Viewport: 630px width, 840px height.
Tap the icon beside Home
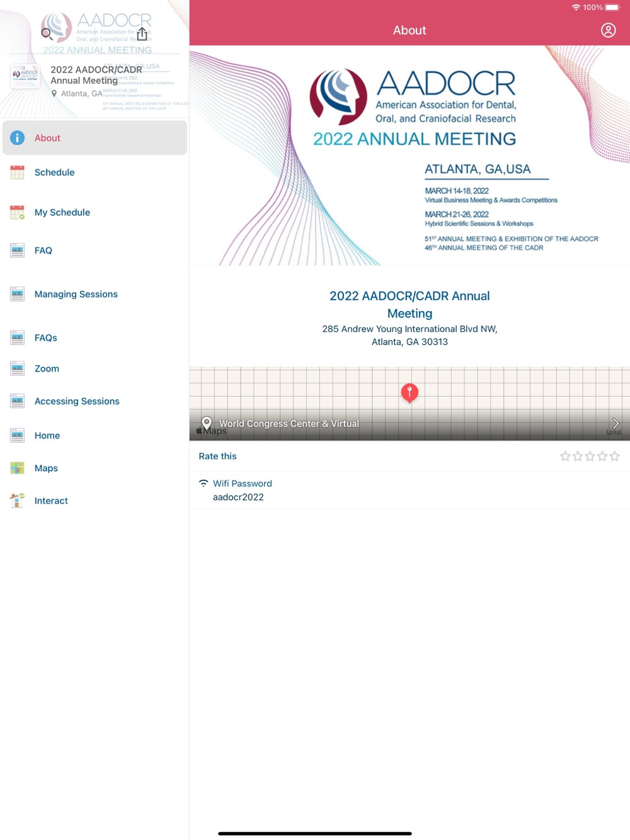(x=18, y=435)
